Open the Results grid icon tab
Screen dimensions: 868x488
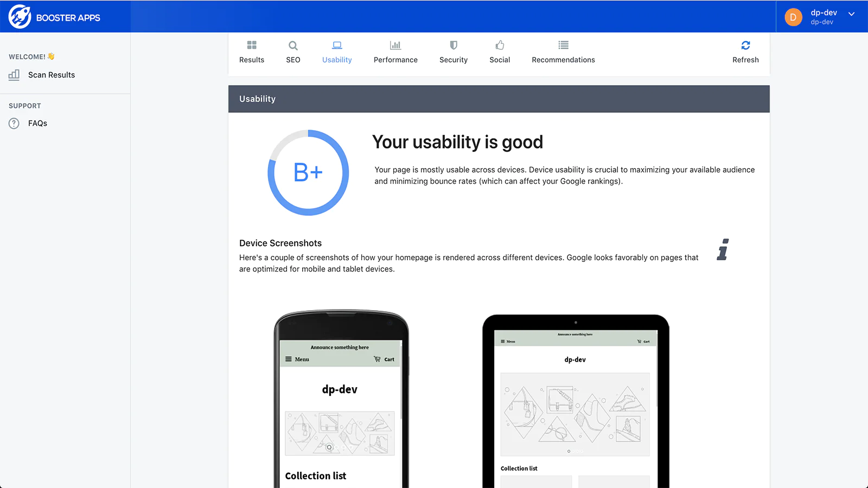coord(252,45)
